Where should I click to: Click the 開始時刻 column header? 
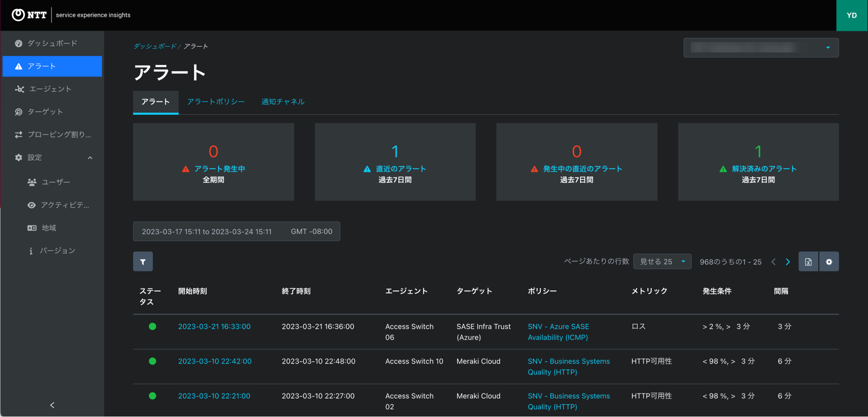pos(193,291)
